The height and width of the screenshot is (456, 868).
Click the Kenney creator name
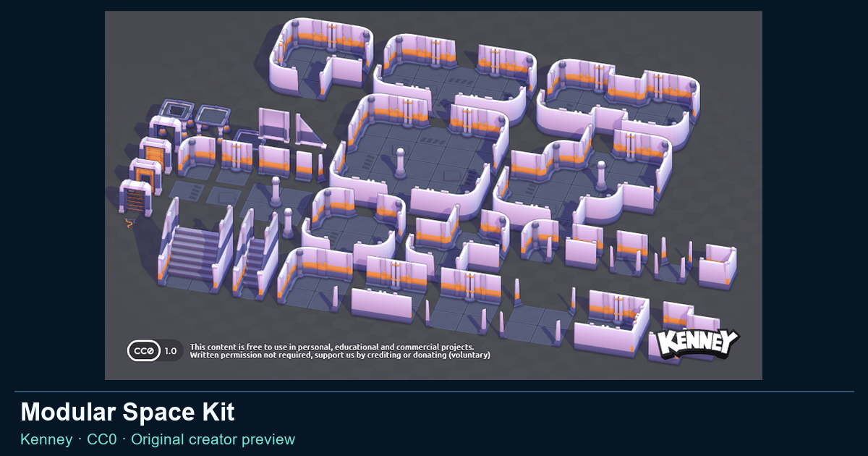coord(46,439)
